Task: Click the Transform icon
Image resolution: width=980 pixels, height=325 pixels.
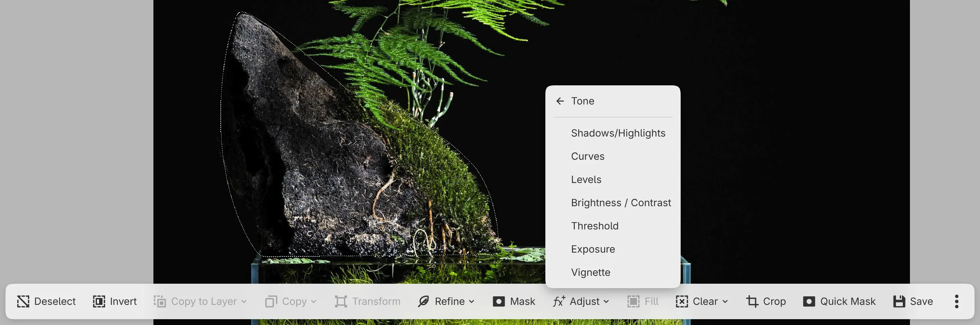Action: point(341,301)
